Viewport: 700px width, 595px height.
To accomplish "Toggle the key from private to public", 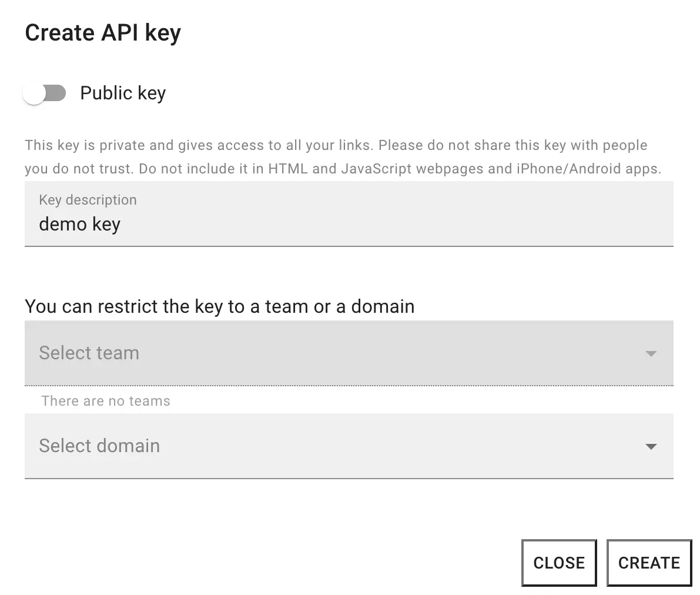I will click(45, 93).
